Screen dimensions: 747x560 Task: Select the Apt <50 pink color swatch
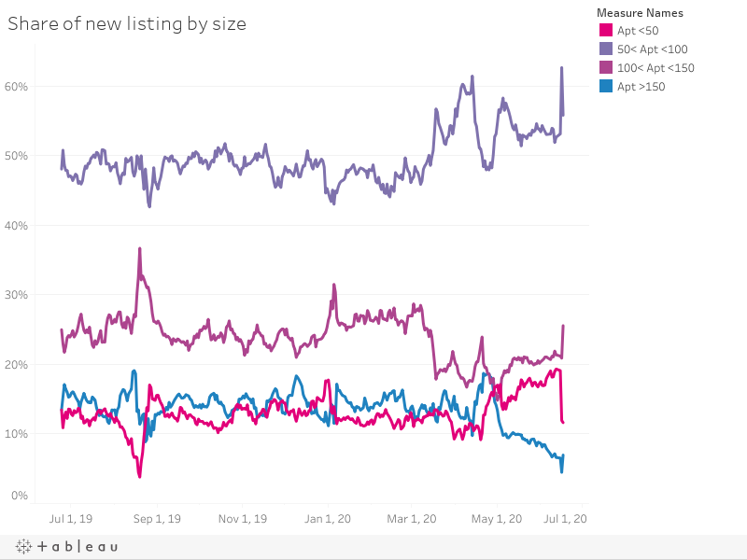pyautogui.click(x=605, y=31)
